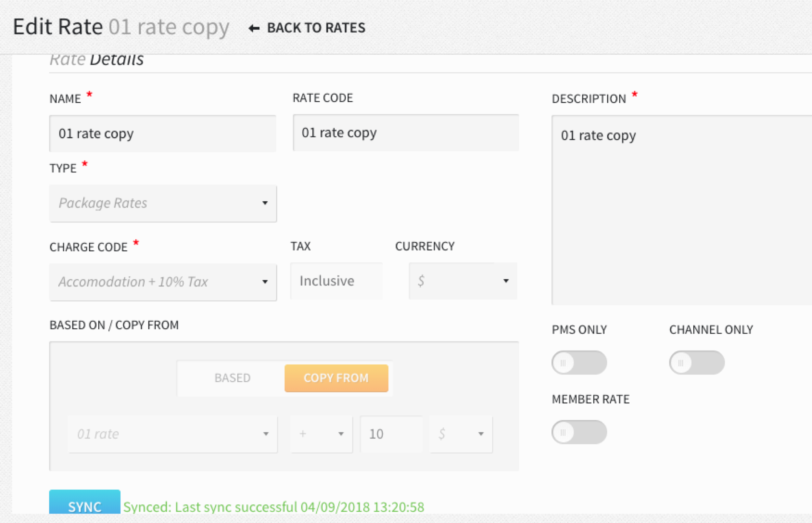Click the Description text area
The width and height of the screenshot is (812, 523).
(682, 210)
